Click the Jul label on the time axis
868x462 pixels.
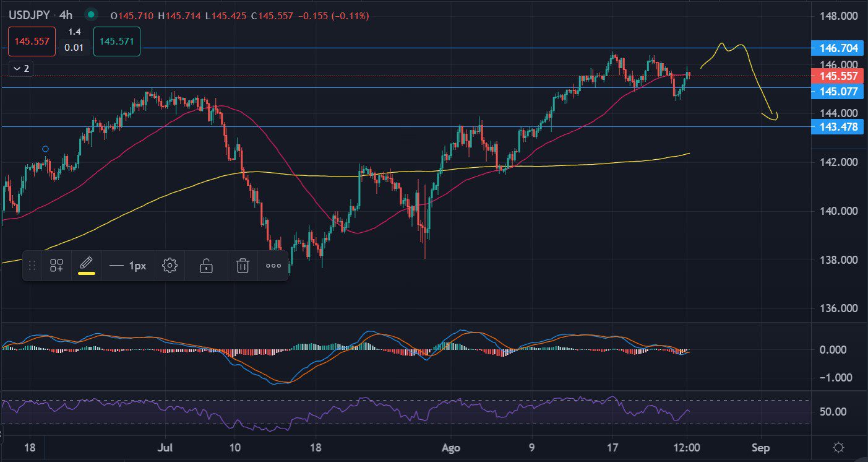click(x=165, y=447)
